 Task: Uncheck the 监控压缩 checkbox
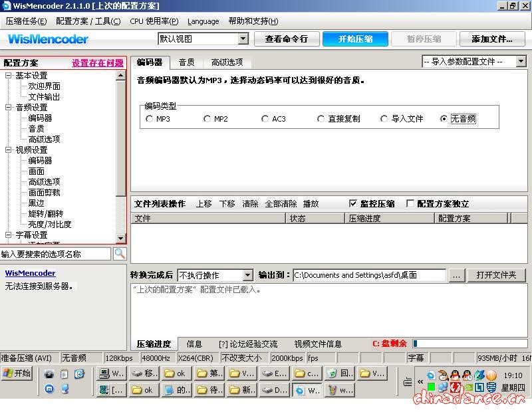(353, 204)
